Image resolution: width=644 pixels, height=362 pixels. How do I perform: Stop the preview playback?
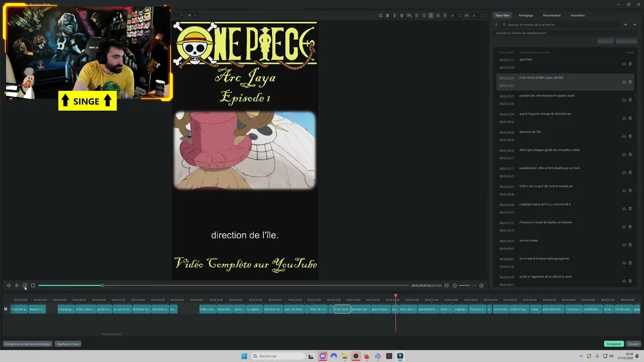tap(33, 286)
